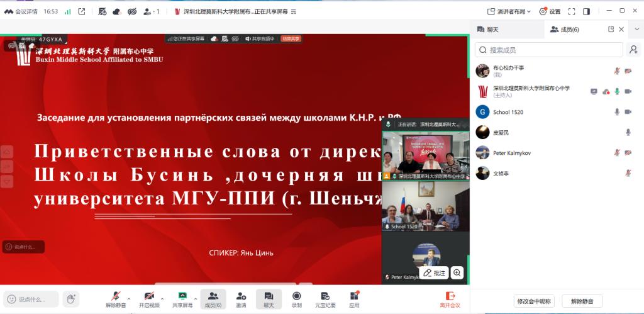Click chat (聊天) in bottom toolbar
644x314 pixels.
click(269, 300)
